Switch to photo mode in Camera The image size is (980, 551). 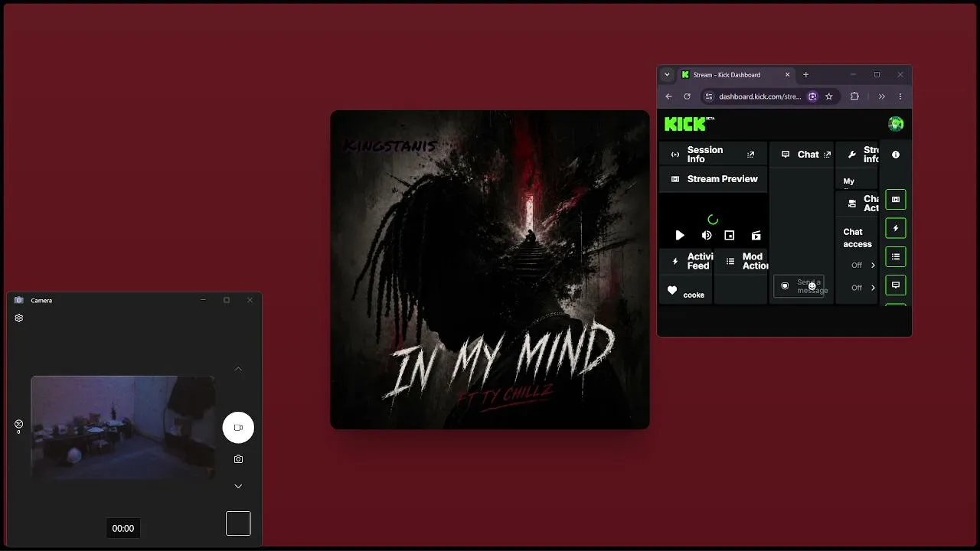(238, 459)
